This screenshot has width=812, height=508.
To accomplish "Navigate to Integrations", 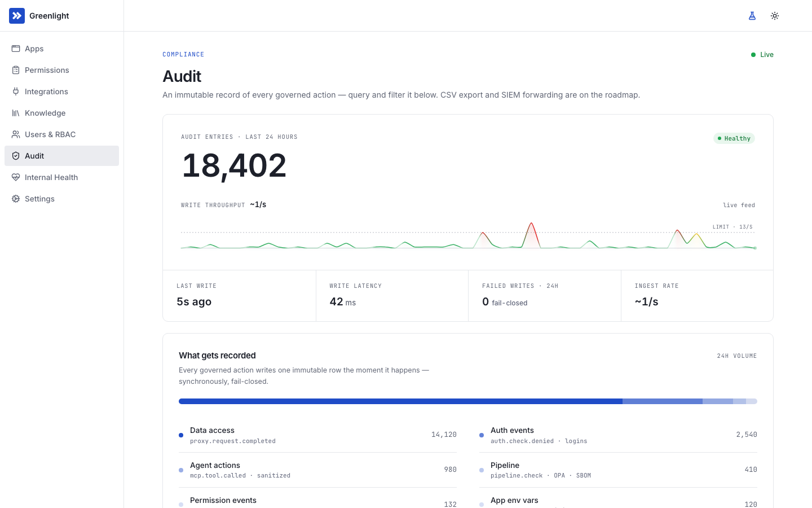I will coord(61,91).
